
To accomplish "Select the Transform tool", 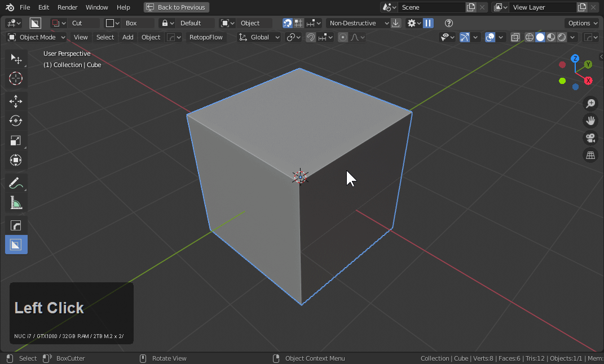I will coord(16,160).
